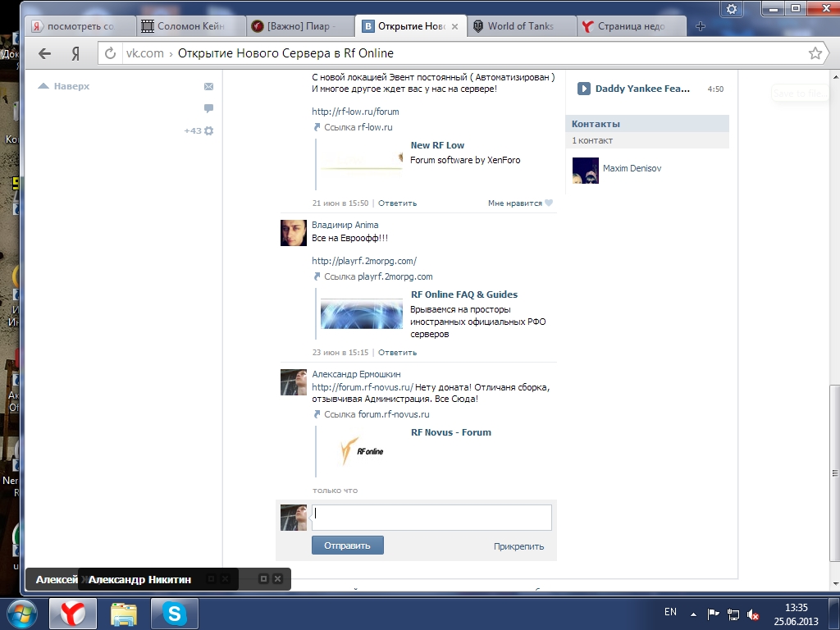840x630 pixels.
Task: Switch to the [Важно] Пиар tab
Action: click(x=300, y=25)
